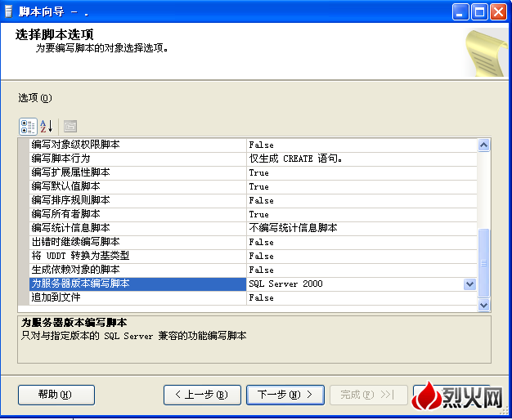The height and width of the screenshot is (420, 512).
Task: Click the False value of 编写对象级权限脚本
Action: click(362, 145)
